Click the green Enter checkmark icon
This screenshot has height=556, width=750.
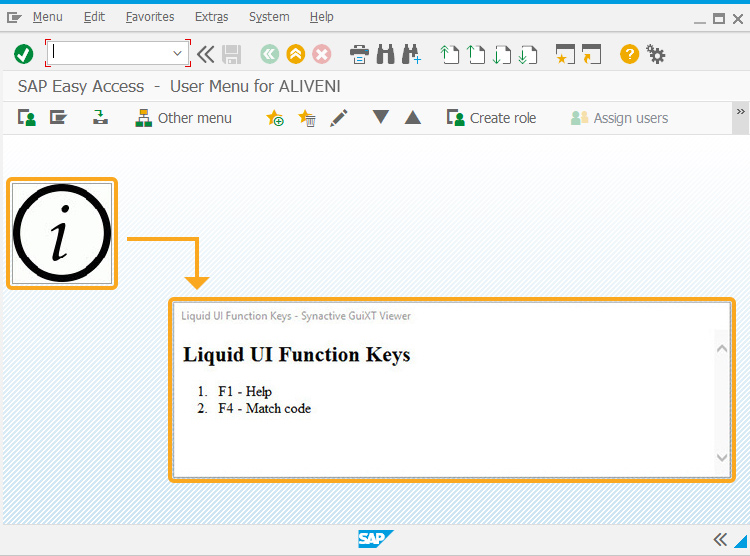pyautogui.click(x=23, y=54)
